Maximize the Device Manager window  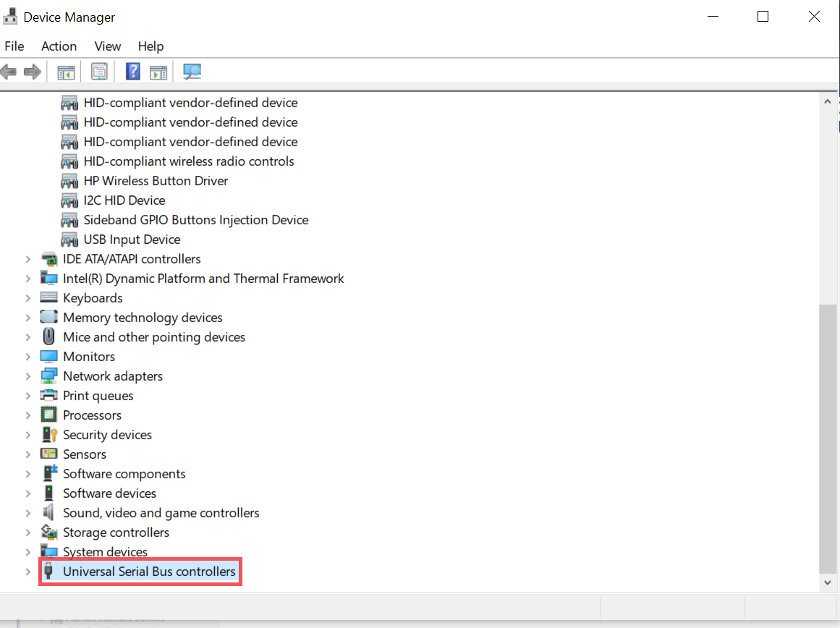pyautogui.click(x=763, y=17)
